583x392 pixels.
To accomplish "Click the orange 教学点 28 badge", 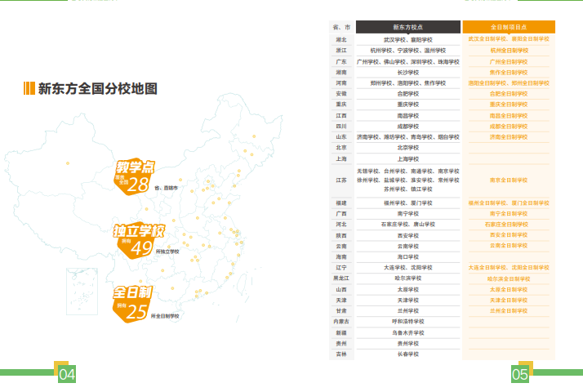I will click(x=135, y=176).
